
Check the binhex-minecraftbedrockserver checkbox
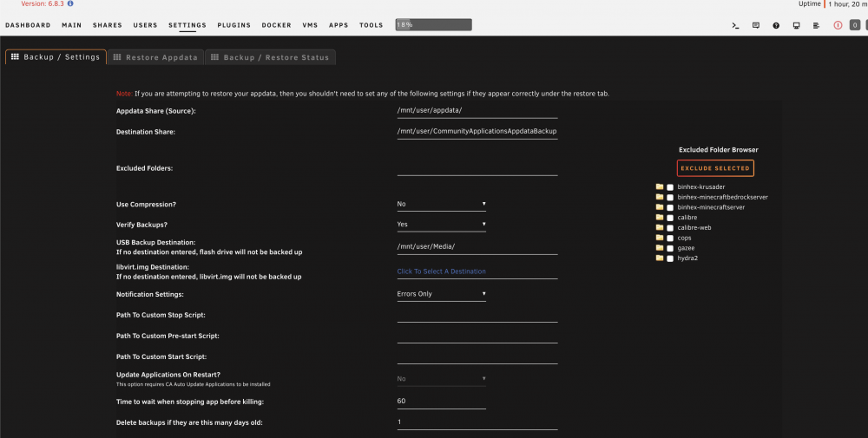pyautogui.click(x=670, y=198)
